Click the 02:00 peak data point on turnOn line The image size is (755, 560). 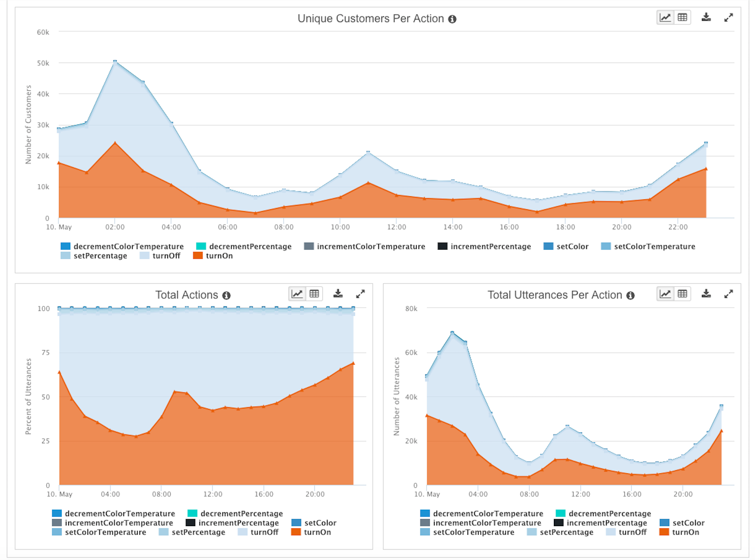115,142
